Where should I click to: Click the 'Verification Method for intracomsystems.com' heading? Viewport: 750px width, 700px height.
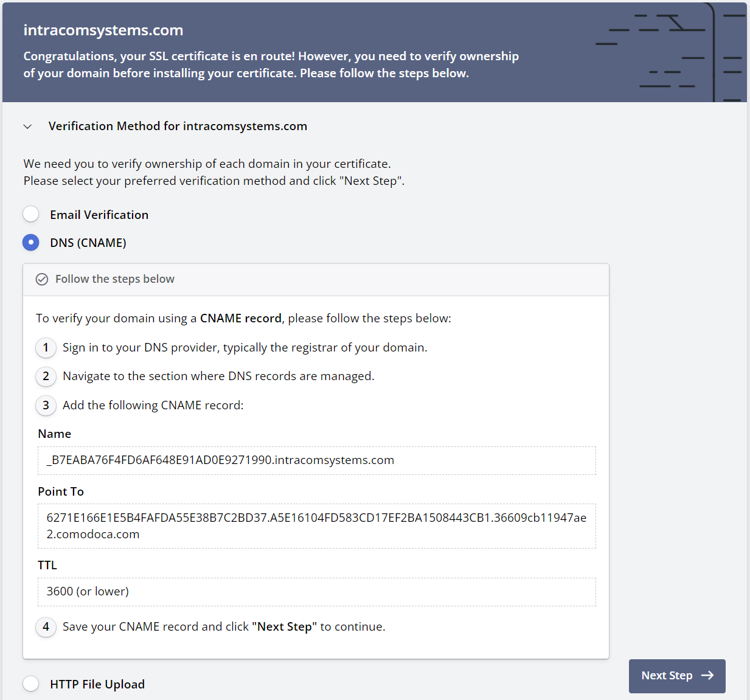178,126
